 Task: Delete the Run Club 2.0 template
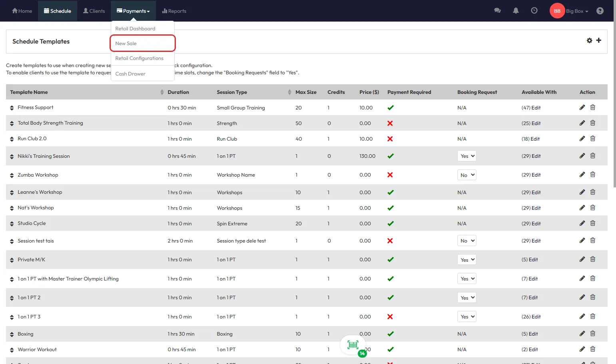[x=593, y=139]
